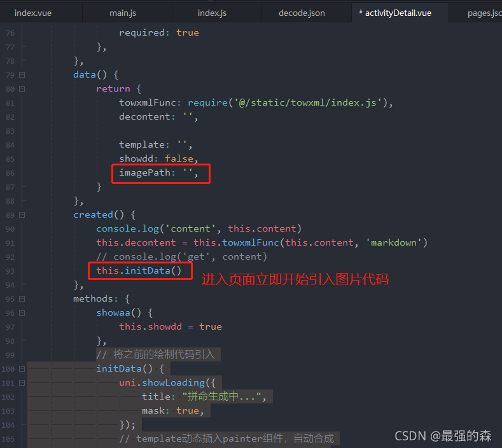The height and width of the screenshot is (448, 502).
Task: Click line number 105 in the gutter
Action: tap(8, 439)
